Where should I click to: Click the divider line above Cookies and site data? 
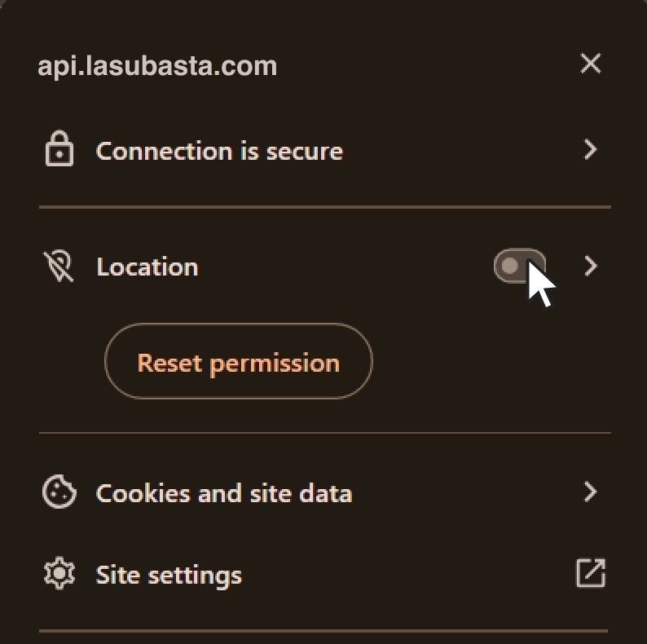click(324, 432)
